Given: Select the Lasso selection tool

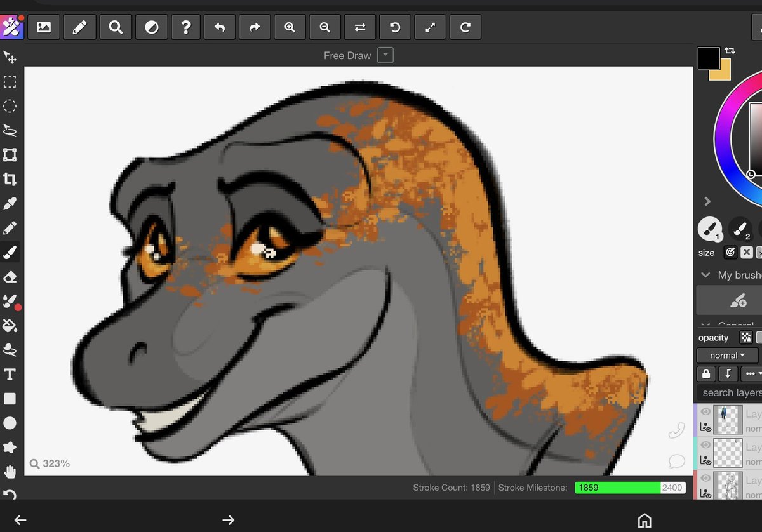Looking at the screenshot, I should [x=10, y=130].
